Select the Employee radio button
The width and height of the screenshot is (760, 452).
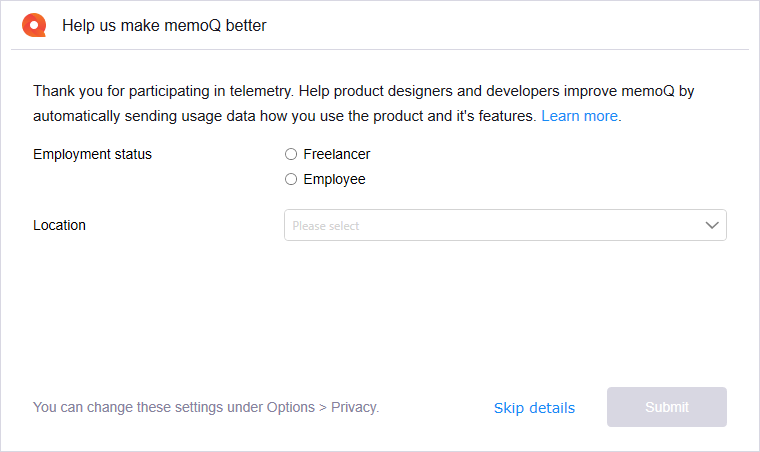[291, 179]
